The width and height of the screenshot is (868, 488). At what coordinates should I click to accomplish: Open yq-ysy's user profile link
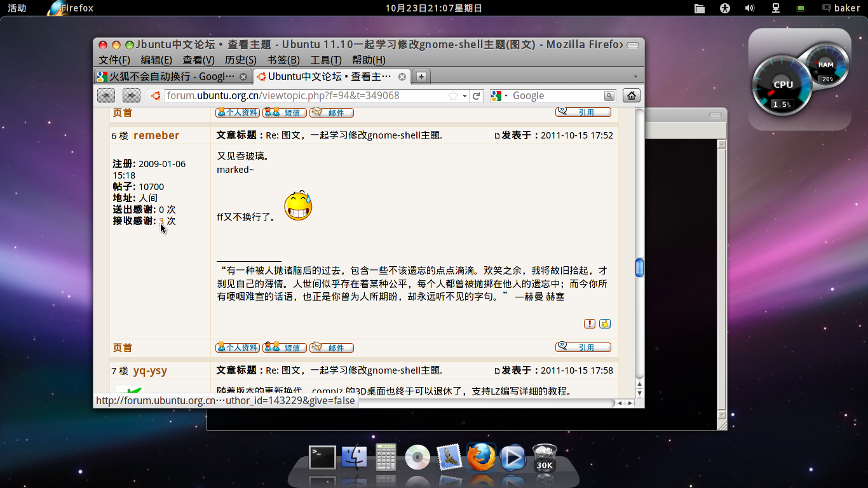click(150, 370)
